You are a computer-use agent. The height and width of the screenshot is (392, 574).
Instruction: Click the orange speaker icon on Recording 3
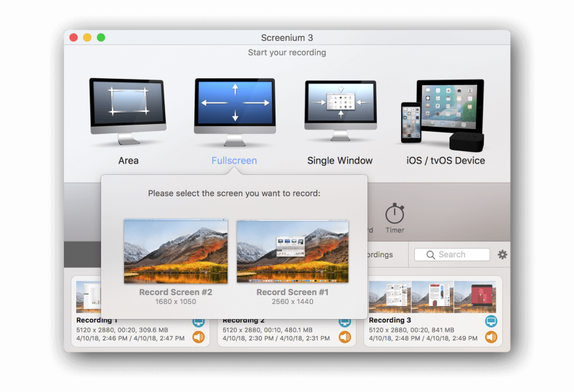491,337
